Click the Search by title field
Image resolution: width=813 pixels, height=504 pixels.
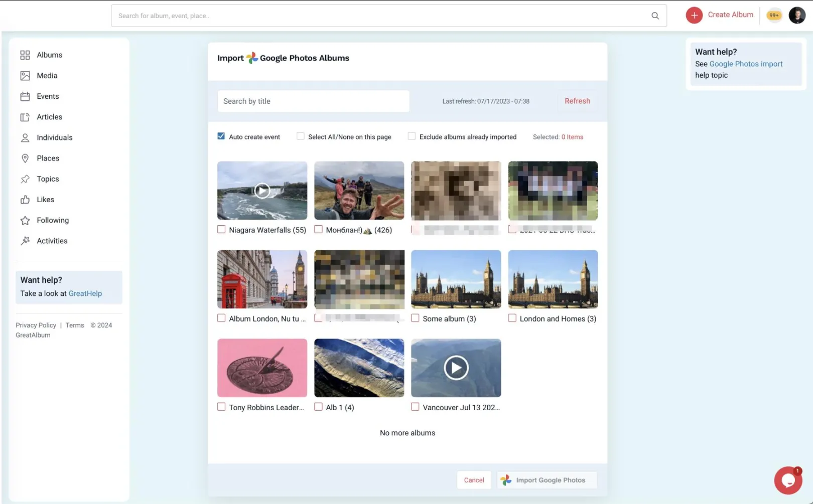pyautogui.click(x=313, y=101)
